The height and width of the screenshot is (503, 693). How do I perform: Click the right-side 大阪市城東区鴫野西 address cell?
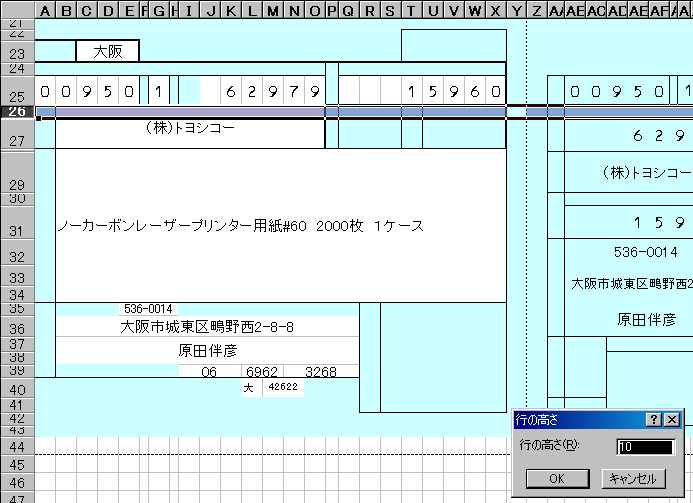click(x=632, y=284)
